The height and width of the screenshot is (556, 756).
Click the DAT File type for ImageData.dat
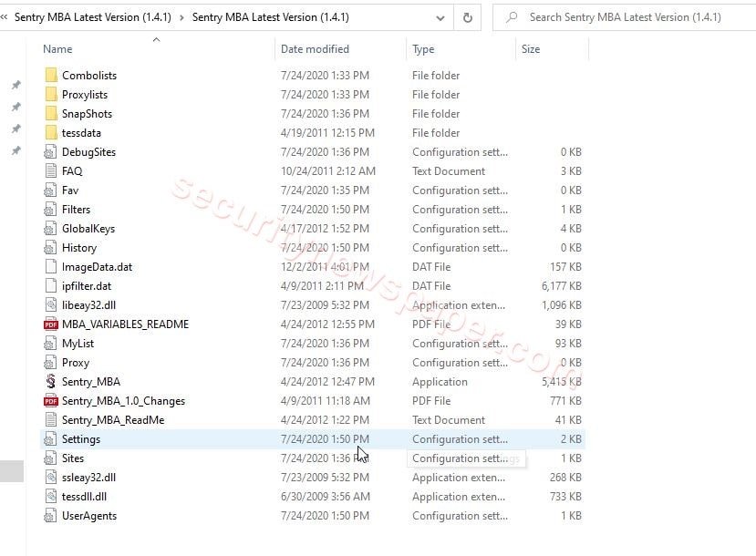431,267
